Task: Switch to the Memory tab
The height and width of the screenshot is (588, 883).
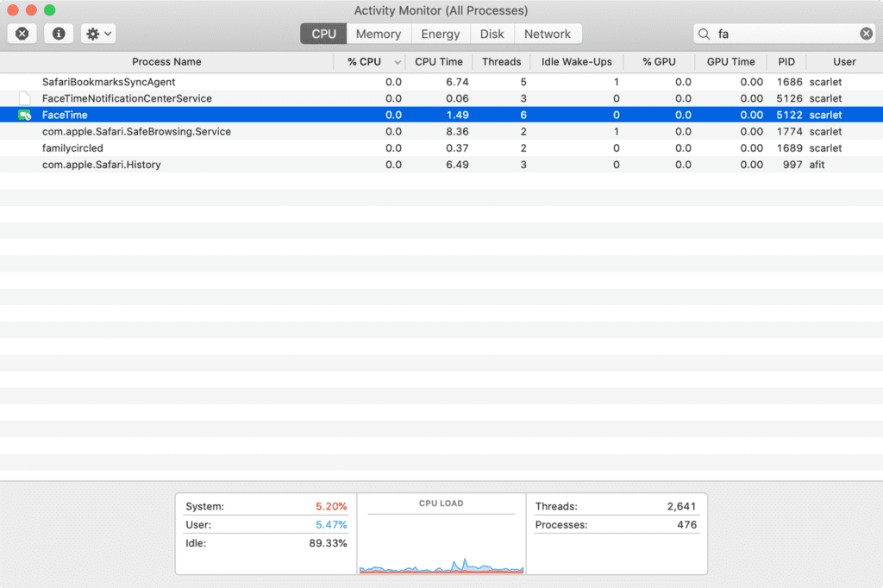Action: click(x=379, y=34)
